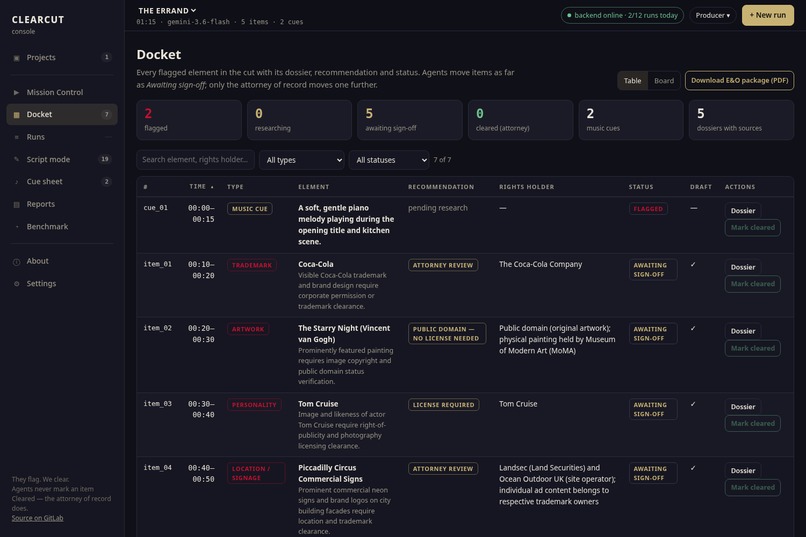Click the researching count card

coord(299,120)
